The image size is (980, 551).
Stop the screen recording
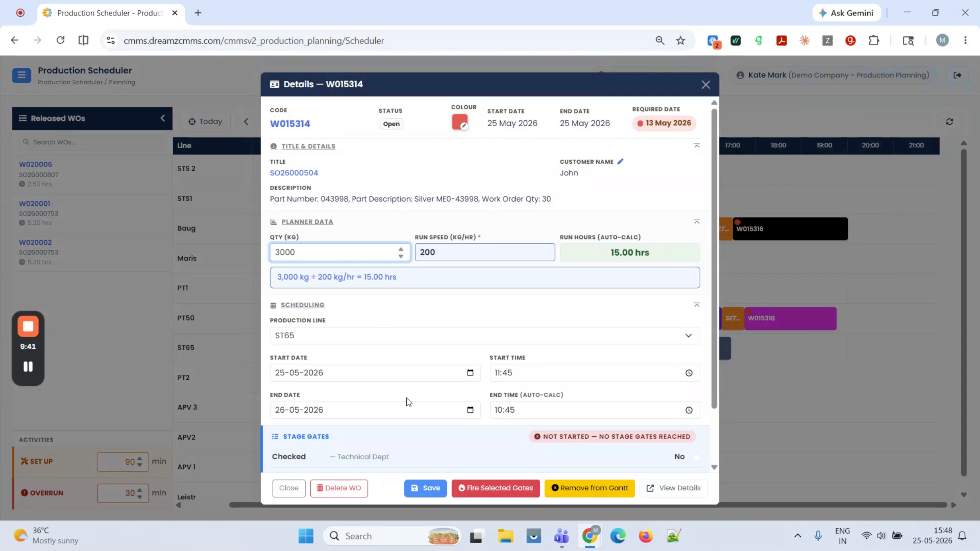(x=28, y=326)
